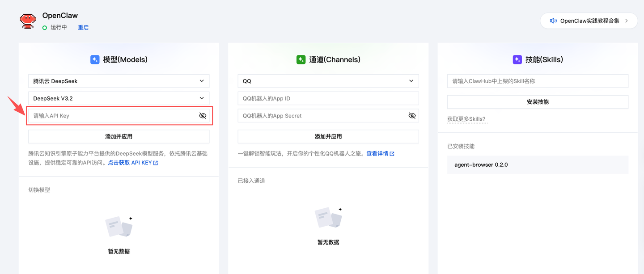The height and width of the screenshot is (274, 644).
Task: Select installed skill agent-browser 0.2.0
Action: click(x=537, y=164)
